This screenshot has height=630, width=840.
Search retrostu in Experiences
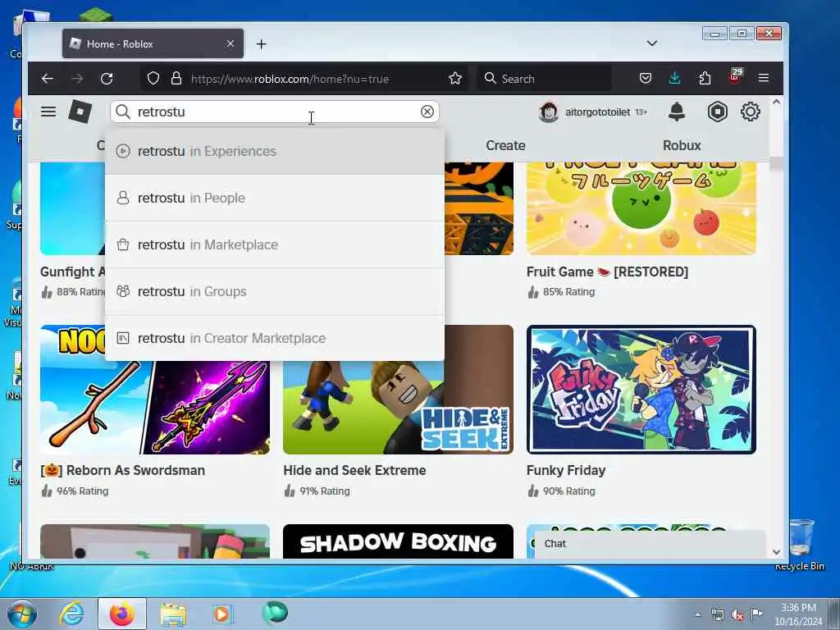pyautogui.click(x=274, y=151)
